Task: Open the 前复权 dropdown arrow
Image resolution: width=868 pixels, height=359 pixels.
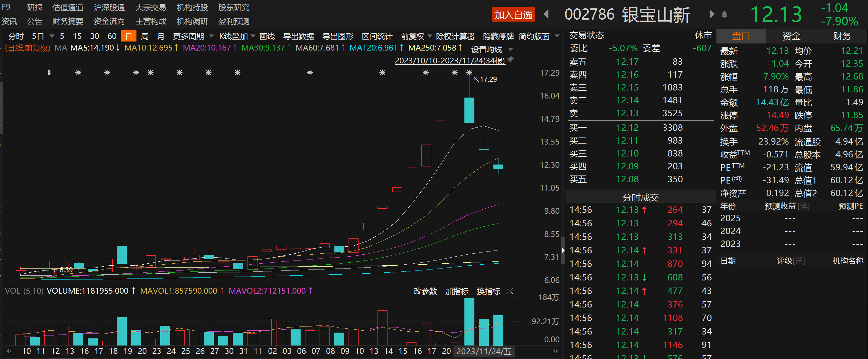Action: tap(429, 36)
